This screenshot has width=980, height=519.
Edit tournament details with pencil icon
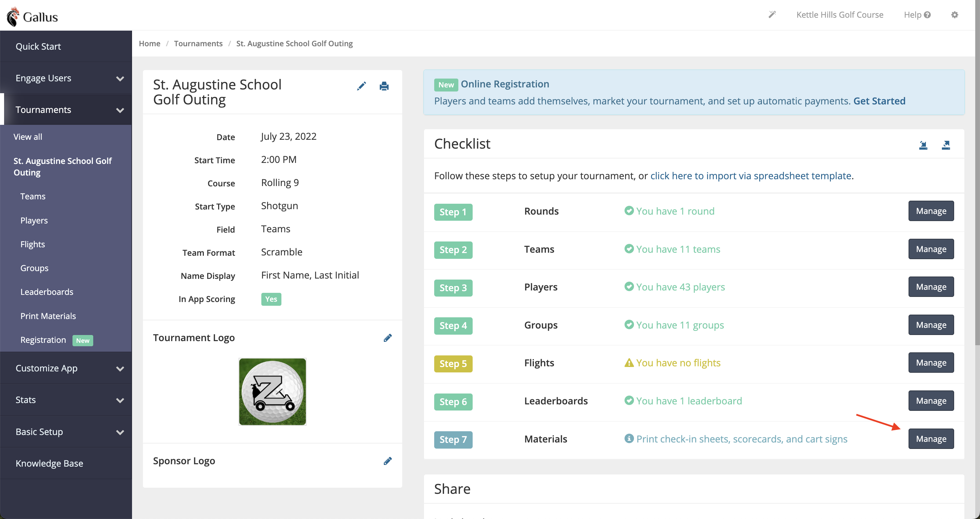[361, 86]
